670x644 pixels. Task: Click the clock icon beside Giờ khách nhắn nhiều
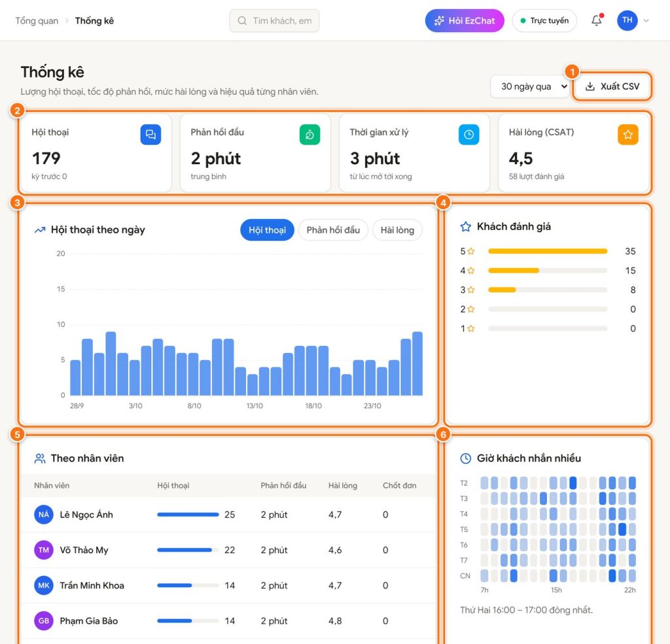pyautogui.click(x=465, y=458)
